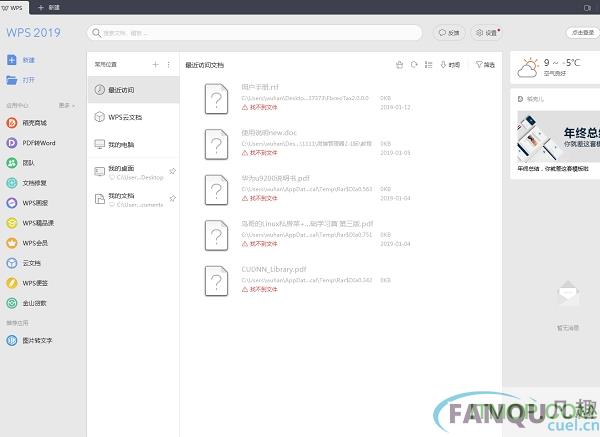
Task: Select 我的电脑 in locations list
Action: (133, 144)
